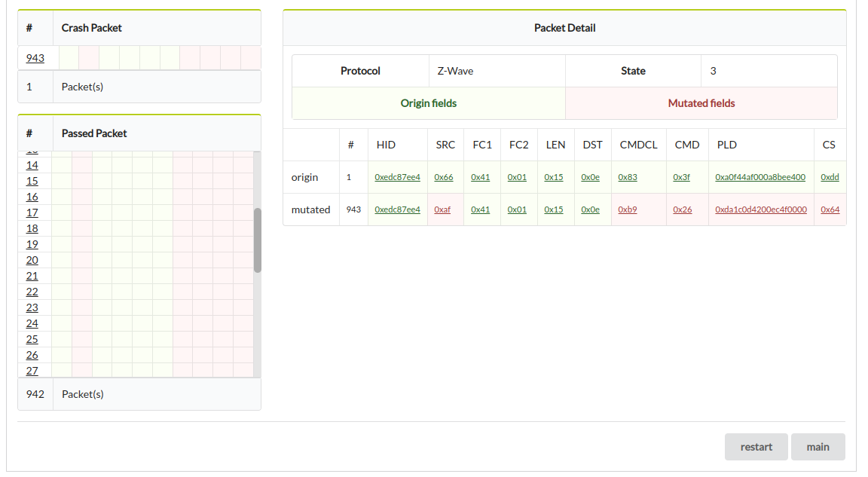Click the main button

tap(818, 447)
